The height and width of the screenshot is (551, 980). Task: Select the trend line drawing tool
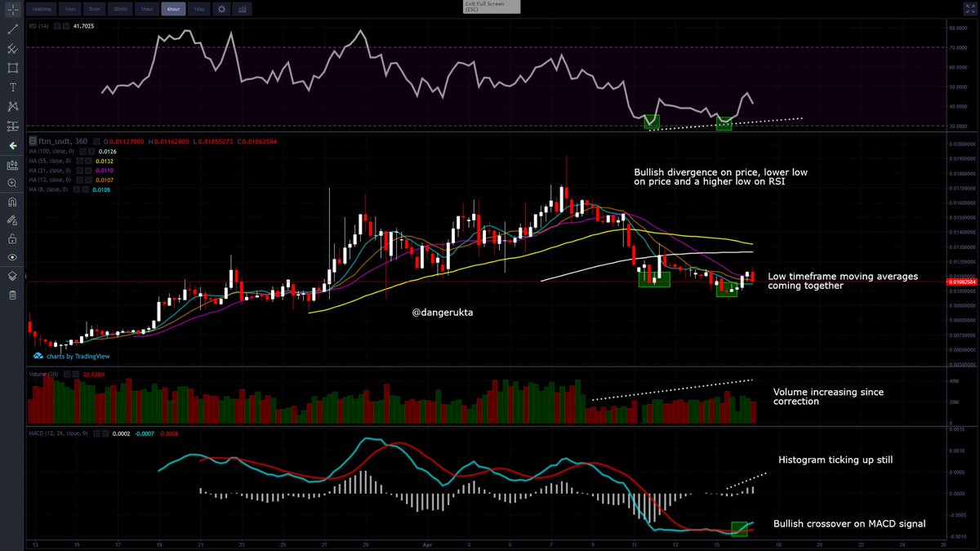pyautogui.click(x=12, y=29)
